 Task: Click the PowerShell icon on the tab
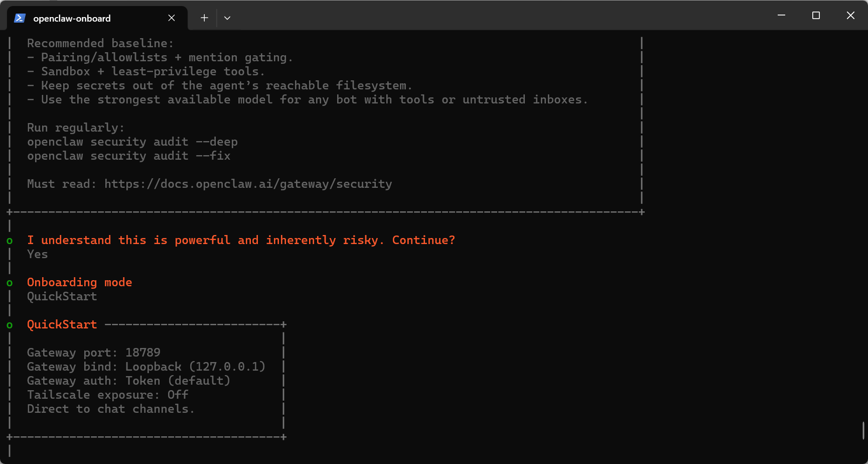click(20, 18)
